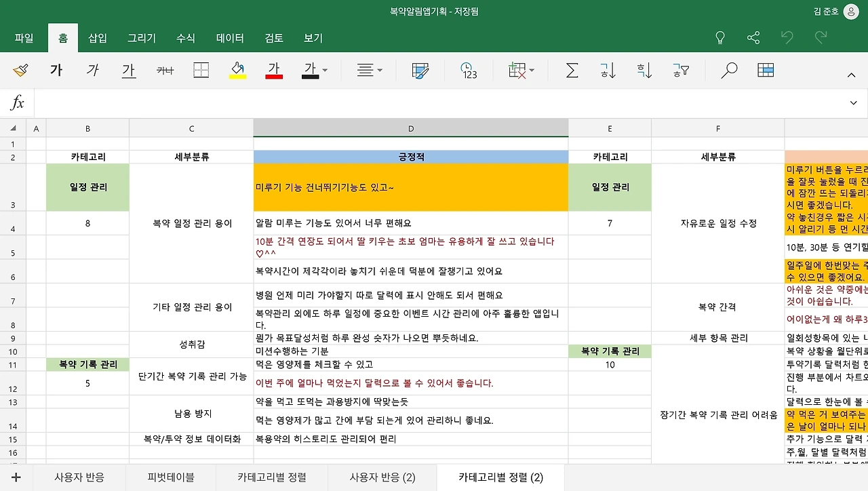
Task: Apply the red font color
Action: [274, 70]
